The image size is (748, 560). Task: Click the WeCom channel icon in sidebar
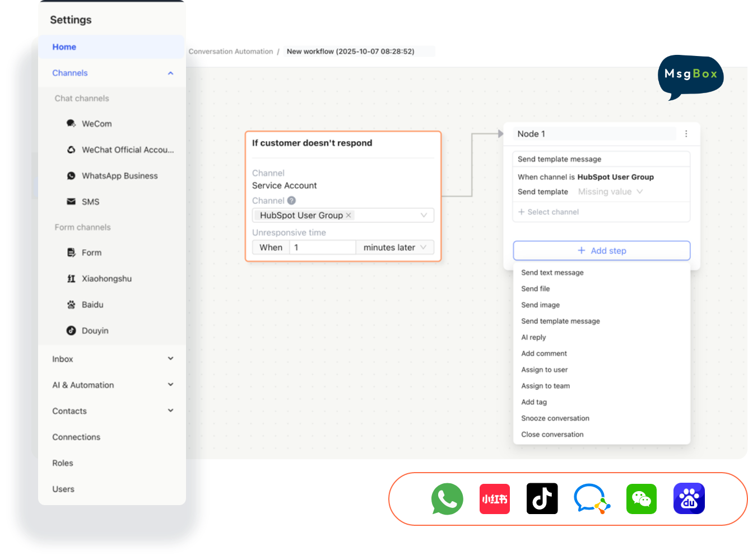(x=71, y=124)
